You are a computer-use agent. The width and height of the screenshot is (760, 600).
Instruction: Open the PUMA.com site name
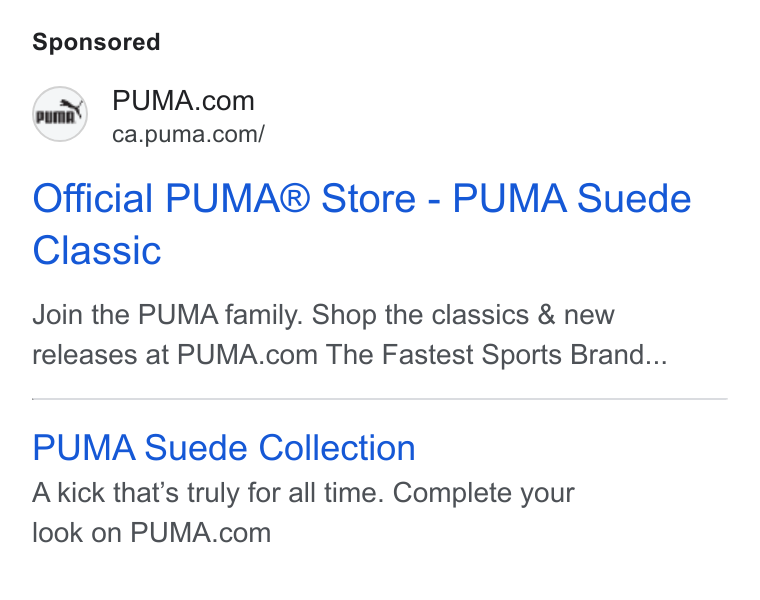[183, 101]
